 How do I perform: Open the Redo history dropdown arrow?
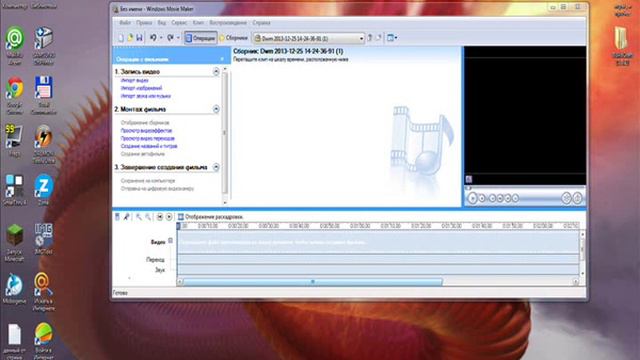[x=178, y=38]
